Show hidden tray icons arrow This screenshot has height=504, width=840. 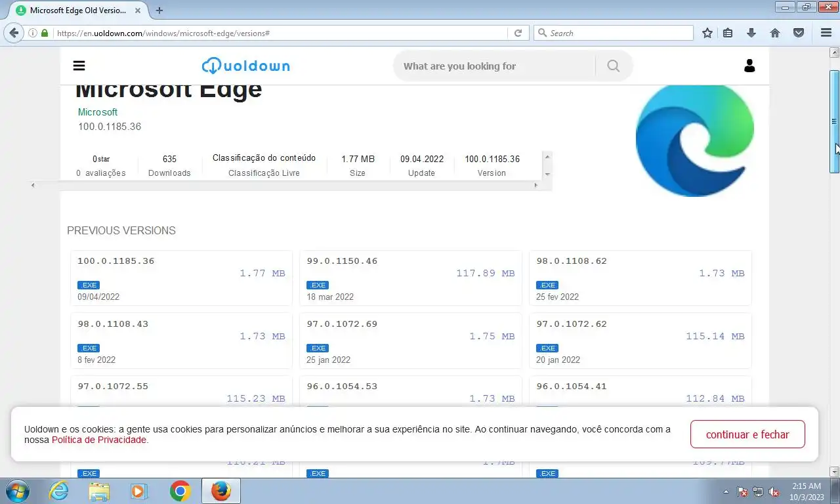[x=726, y=492]
